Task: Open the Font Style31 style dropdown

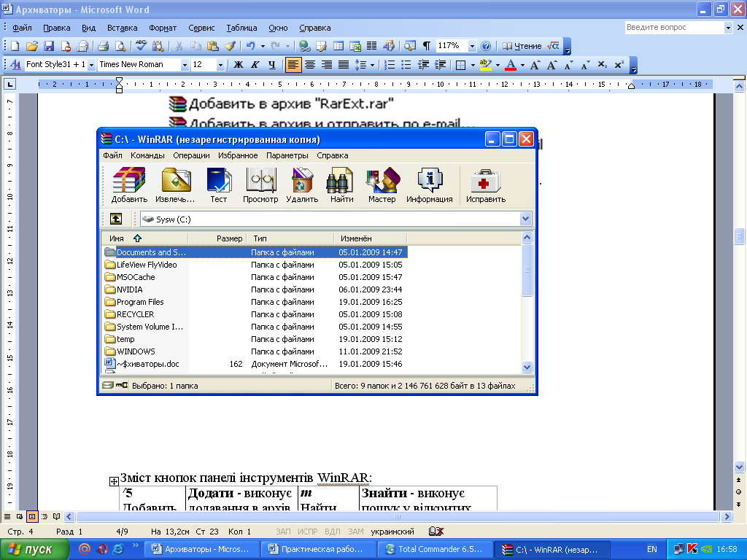Action: click(x=91, y=65)
